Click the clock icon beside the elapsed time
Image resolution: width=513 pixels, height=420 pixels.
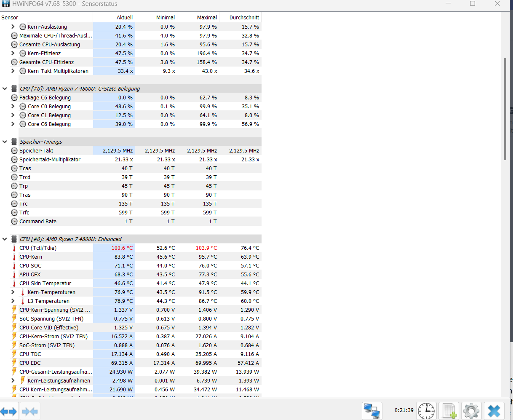coord(426,411)
